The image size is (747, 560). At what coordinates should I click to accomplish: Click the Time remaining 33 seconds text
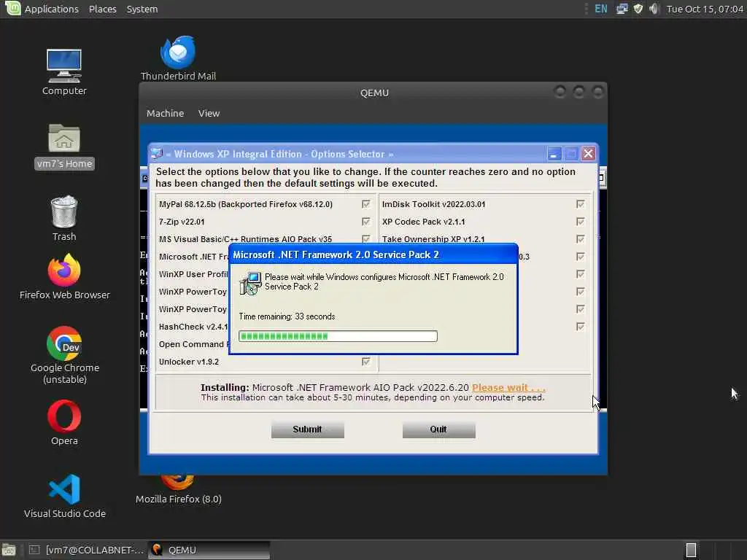point(287,316)
